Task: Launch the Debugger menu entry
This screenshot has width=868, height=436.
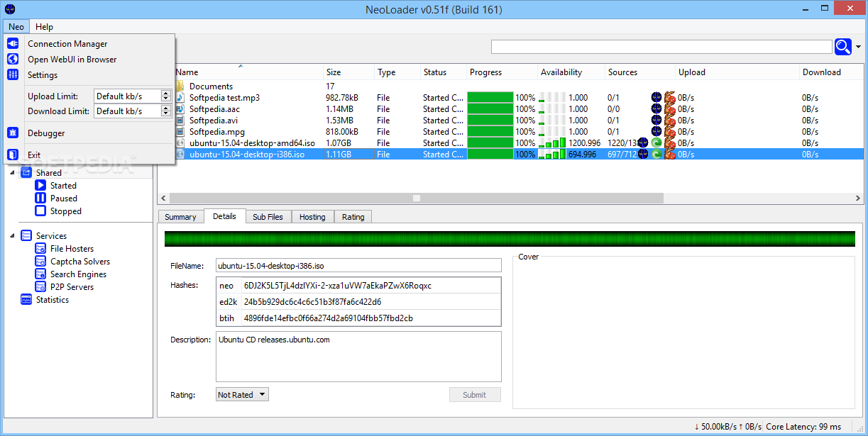Action: tap(46, 133)
